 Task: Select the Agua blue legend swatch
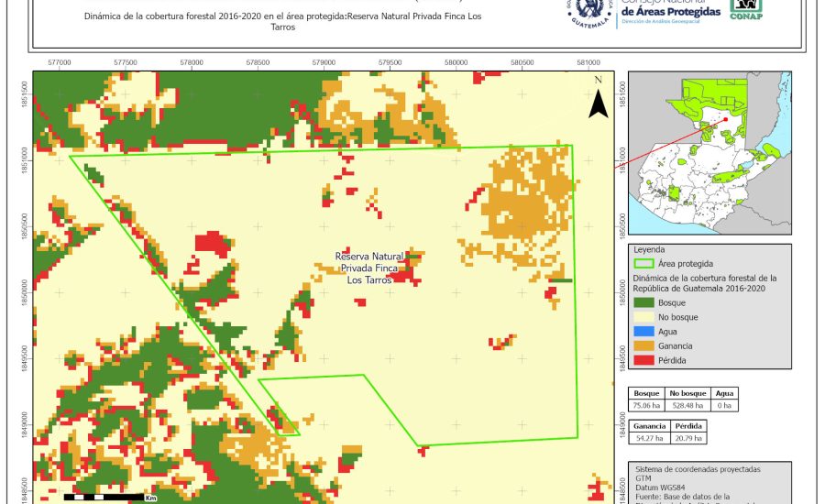(643, 331)
